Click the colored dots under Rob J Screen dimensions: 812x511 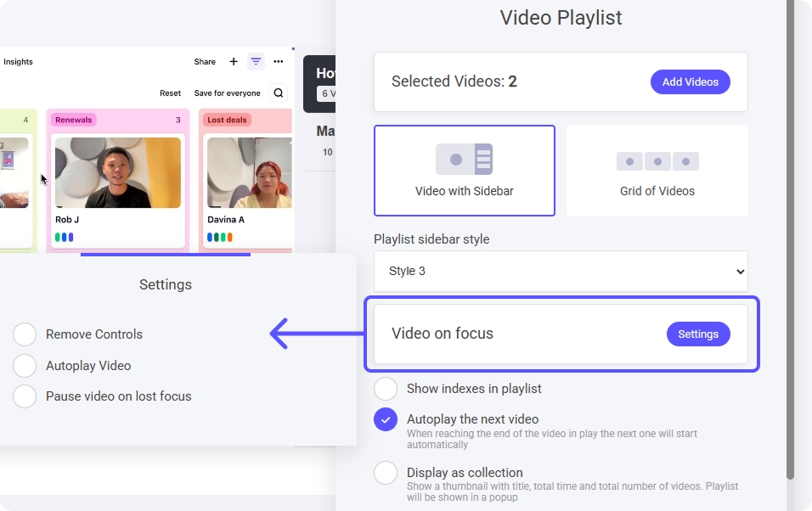pyautogui.click(x=65, y=237)
